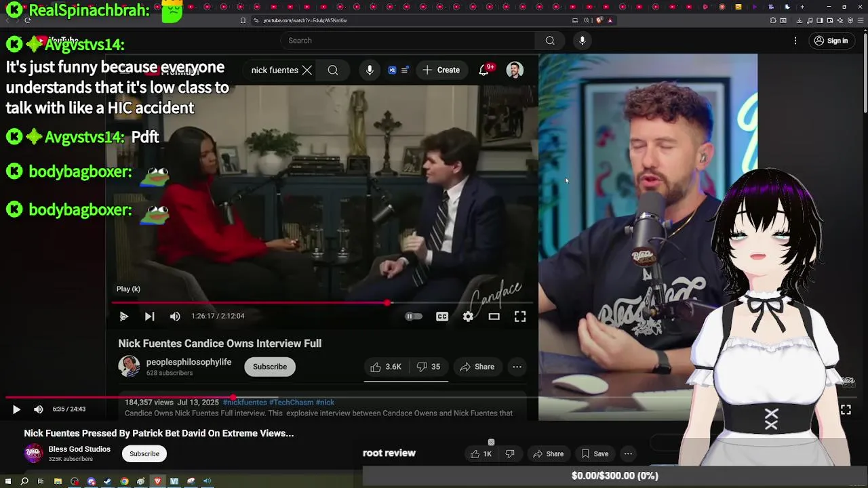Open Steam from the taskbar

107,481
